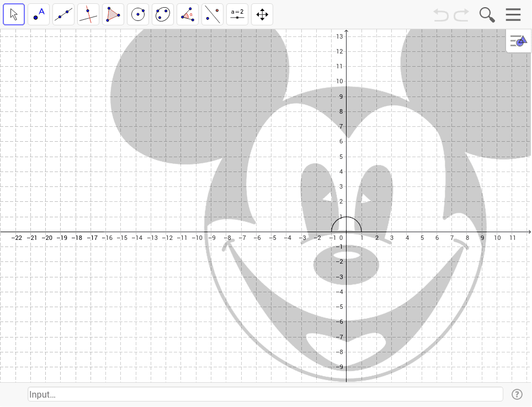Open the search magnifier

(487, 15)
